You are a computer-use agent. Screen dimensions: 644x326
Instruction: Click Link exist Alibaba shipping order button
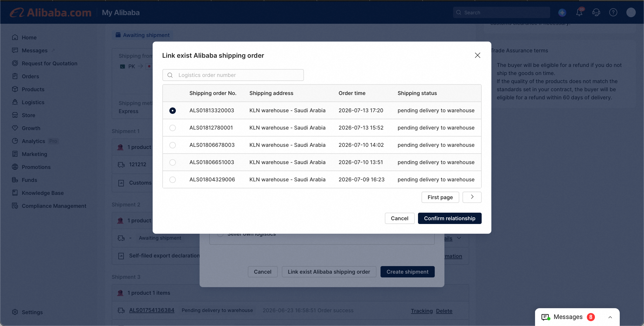click(x=329, y=272)
